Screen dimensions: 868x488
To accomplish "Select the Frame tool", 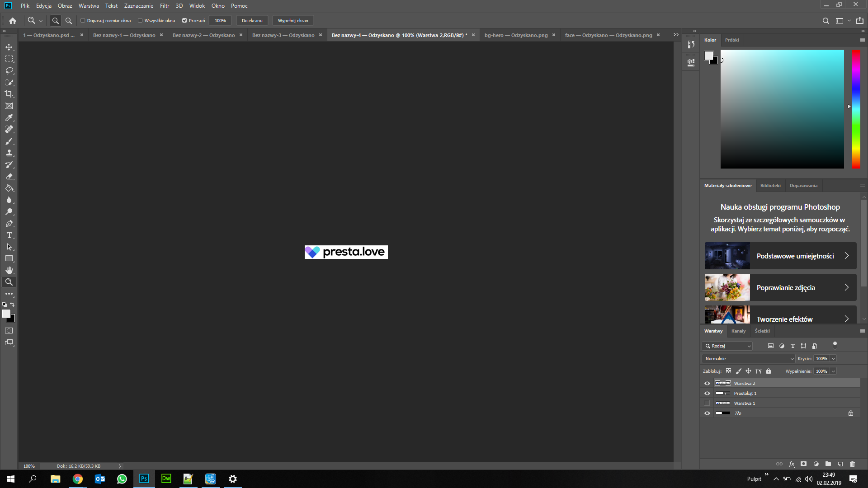I will click(x=9, y=106).
